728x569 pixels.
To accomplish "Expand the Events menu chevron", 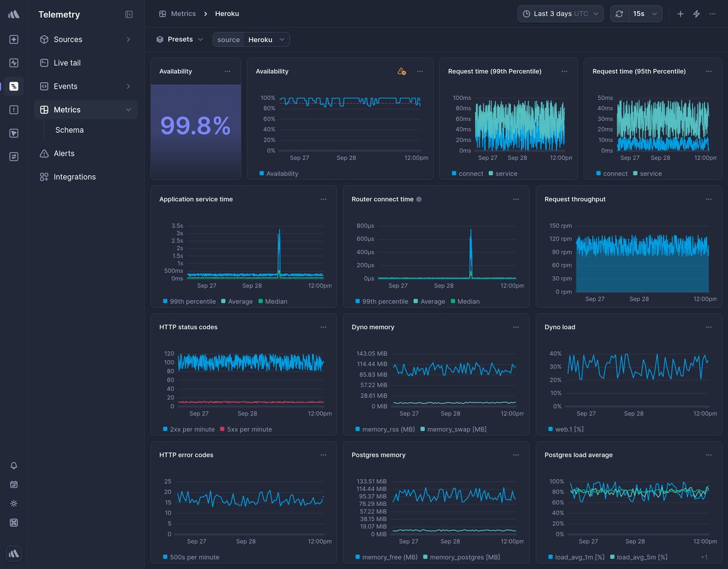I will pyautogui.click(x=128, y=86).
